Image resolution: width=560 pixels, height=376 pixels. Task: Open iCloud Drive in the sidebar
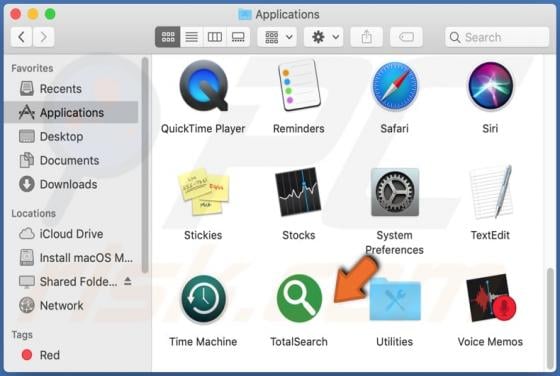[x=71, y=234]
